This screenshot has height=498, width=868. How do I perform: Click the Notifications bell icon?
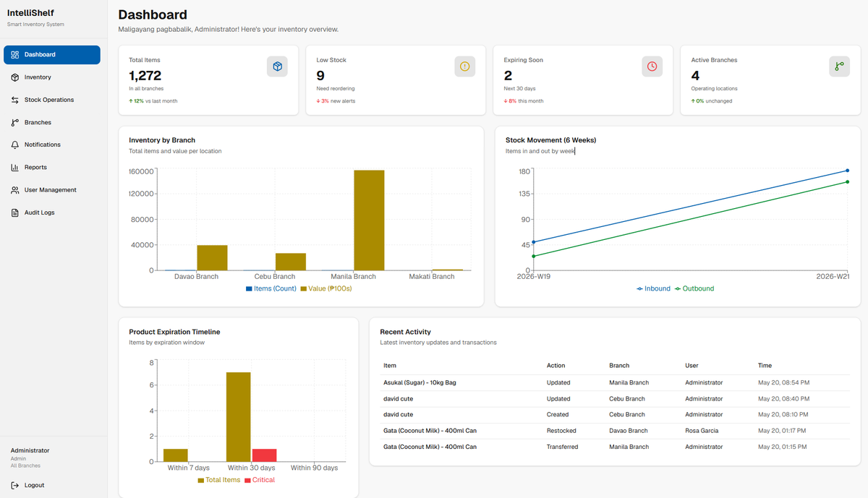click(x=15, y=145)
